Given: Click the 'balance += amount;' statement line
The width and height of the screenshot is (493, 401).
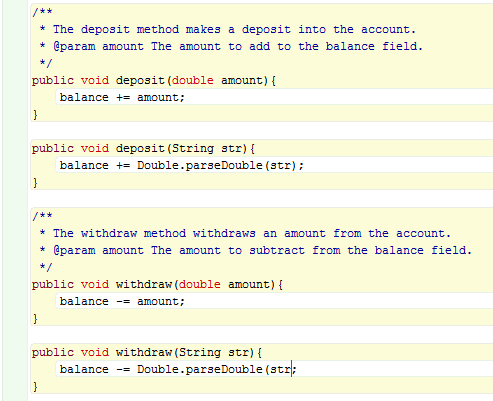Looking at the screenshot, I should (x=122, y=97).
